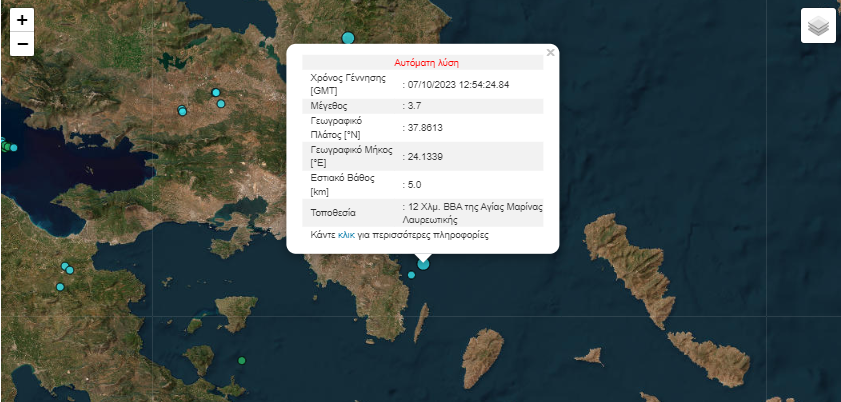Click the "Μέγεθος" row label
Screen dimensions: 841x402
330,105
